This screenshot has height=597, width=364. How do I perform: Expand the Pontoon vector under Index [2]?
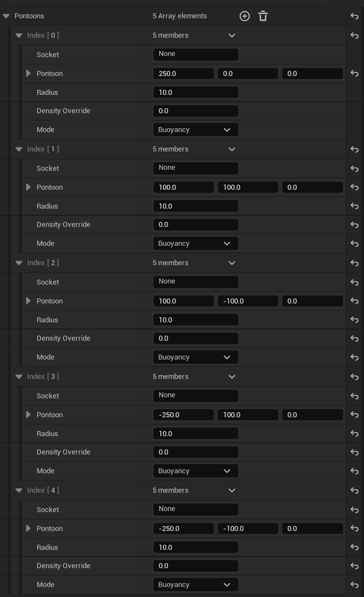pos(28,301)
